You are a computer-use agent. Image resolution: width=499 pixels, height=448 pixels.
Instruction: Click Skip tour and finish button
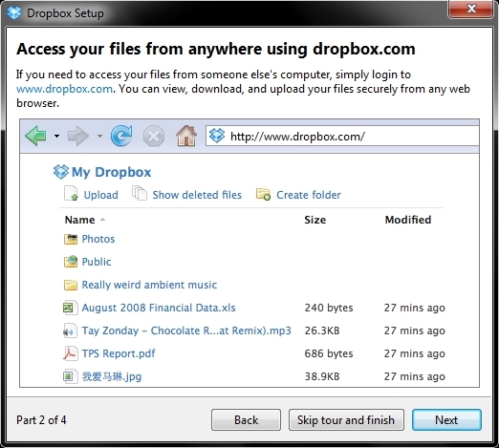click(346, 420)
